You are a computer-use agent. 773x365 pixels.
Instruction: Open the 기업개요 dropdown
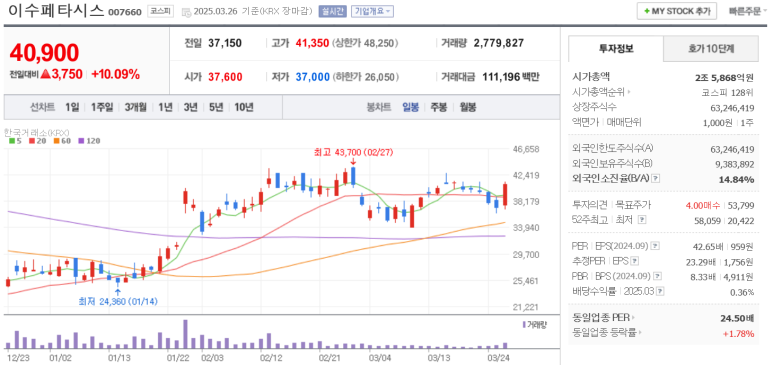coord(372,11)
